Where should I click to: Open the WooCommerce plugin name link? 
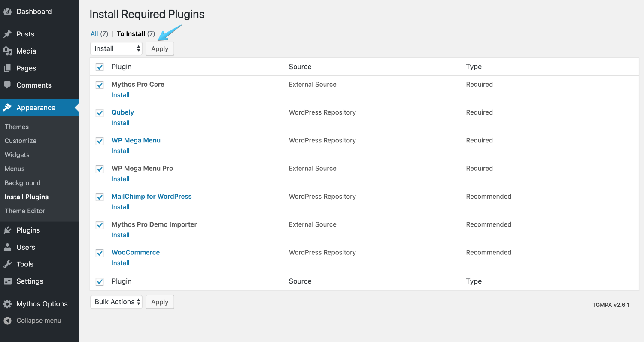tap(136, 252)
